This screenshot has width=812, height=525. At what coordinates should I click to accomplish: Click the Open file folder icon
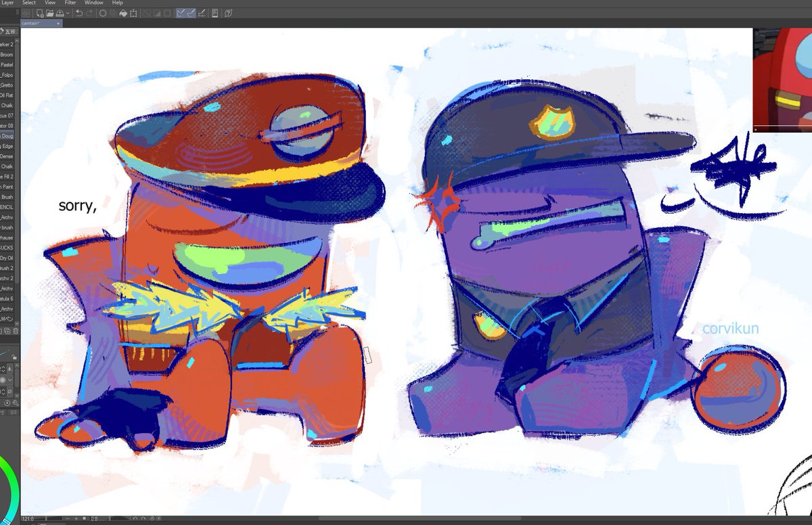pyautogui.click(x=49, y=13)
